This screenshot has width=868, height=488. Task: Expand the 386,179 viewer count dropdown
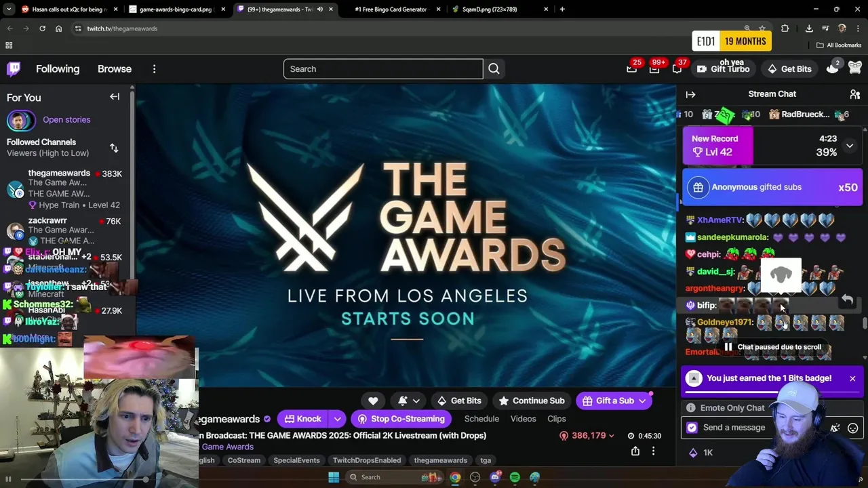(x=587, y=436)
